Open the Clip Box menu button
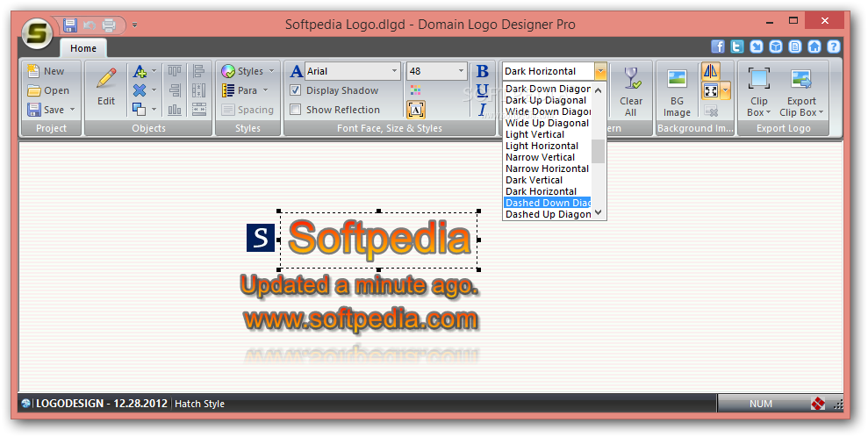Viewport: 868px width, 437px height. pyautogui.click(x=758, y=92)
